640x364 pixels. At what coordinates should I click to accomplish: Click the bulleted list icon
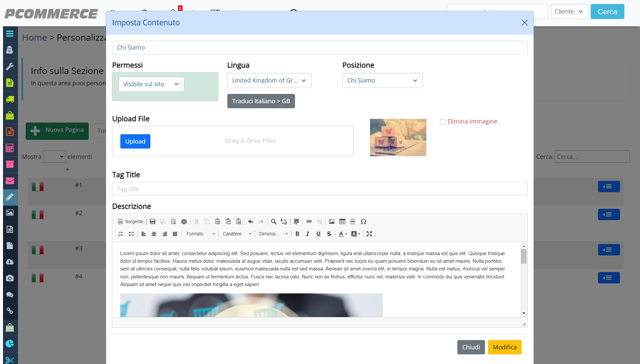tap(131, 234)
